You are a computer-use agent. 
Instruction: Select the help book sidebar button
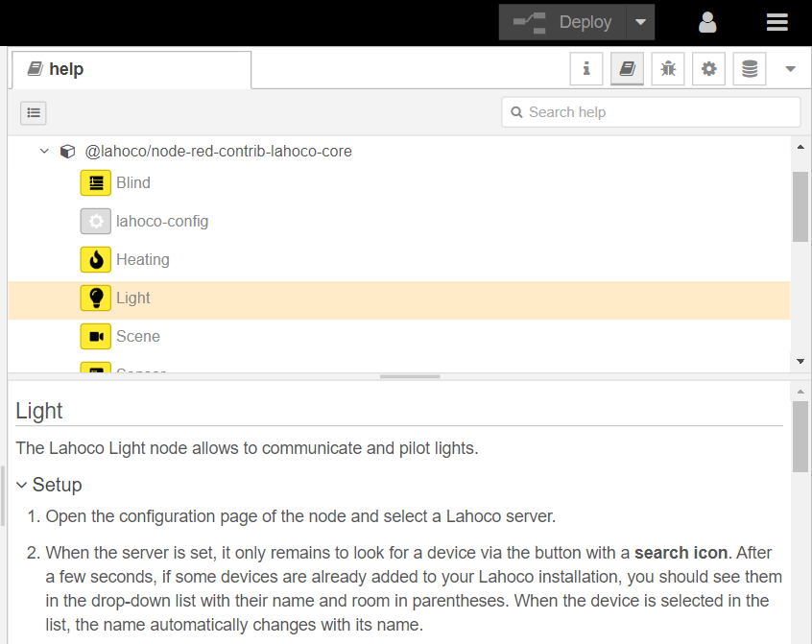tap(627, 69)
